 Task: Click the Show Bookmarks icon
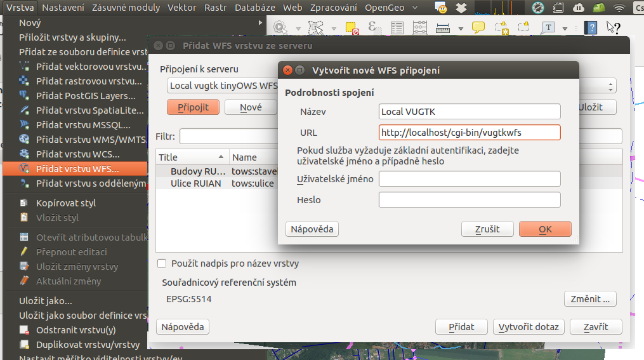tap(523, 27)
